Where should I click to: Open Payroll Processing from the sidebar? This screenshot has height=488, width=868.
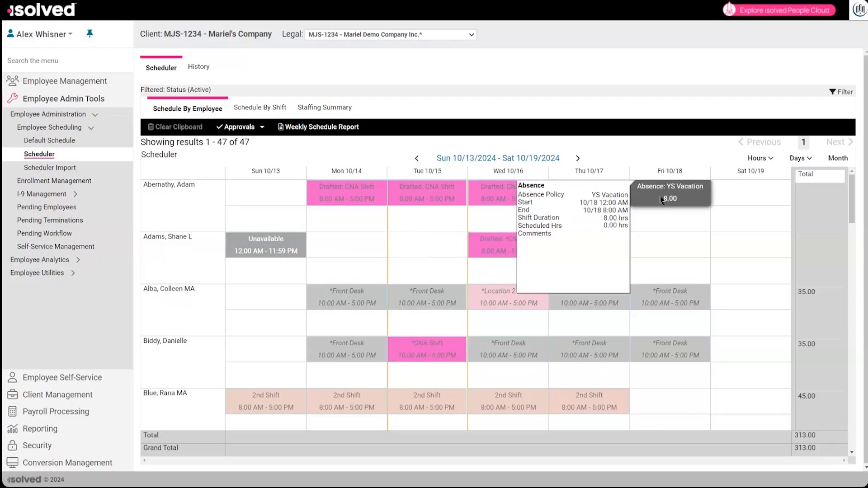click(x=56, y=412)
